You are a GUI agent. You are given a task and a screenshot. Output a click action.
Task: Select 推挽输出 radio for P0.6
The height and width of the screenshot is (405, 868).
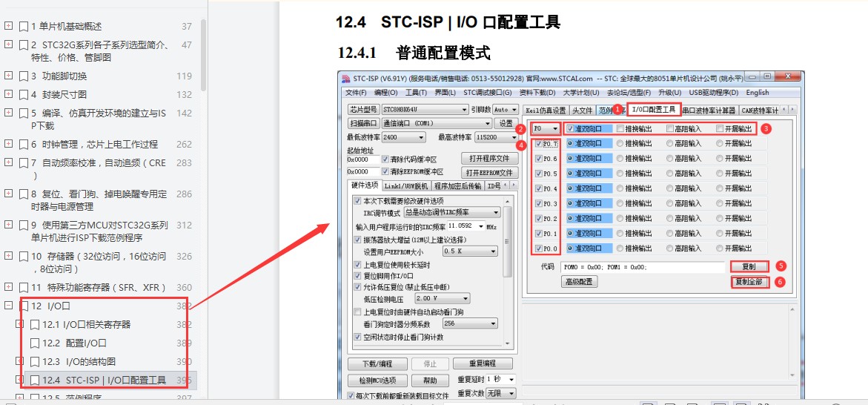pos(620,159)
